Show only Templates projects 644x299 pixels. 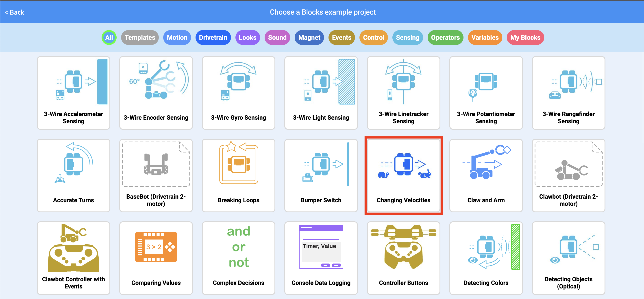tap(140, 37)
